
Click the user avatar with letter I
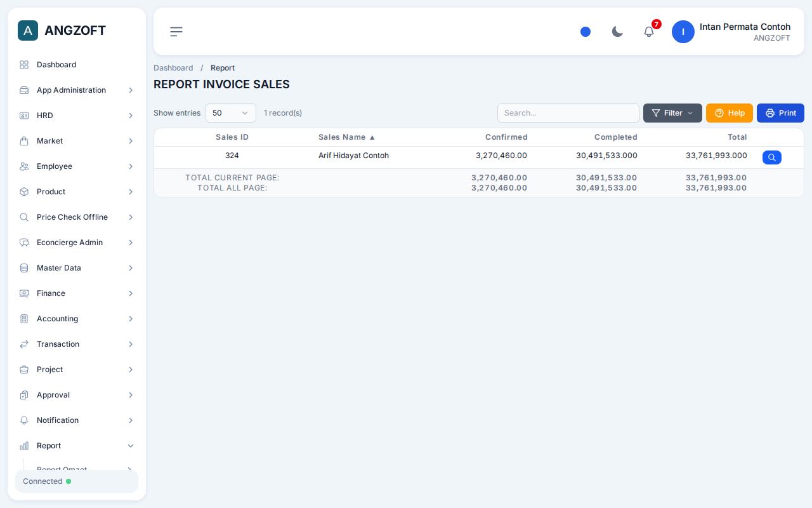[x=683, y=32]
